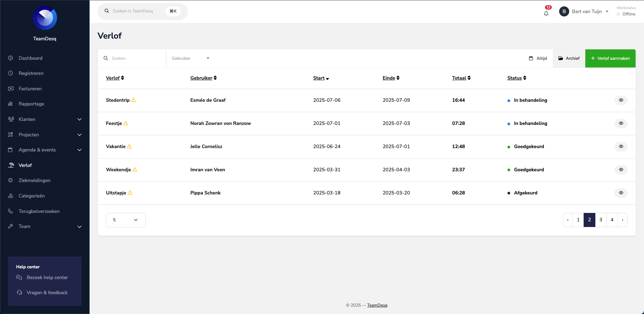Open the Gebruiker filter dropdown
Viewport: 644px width, 314px height.
click(x=190, y=58)
